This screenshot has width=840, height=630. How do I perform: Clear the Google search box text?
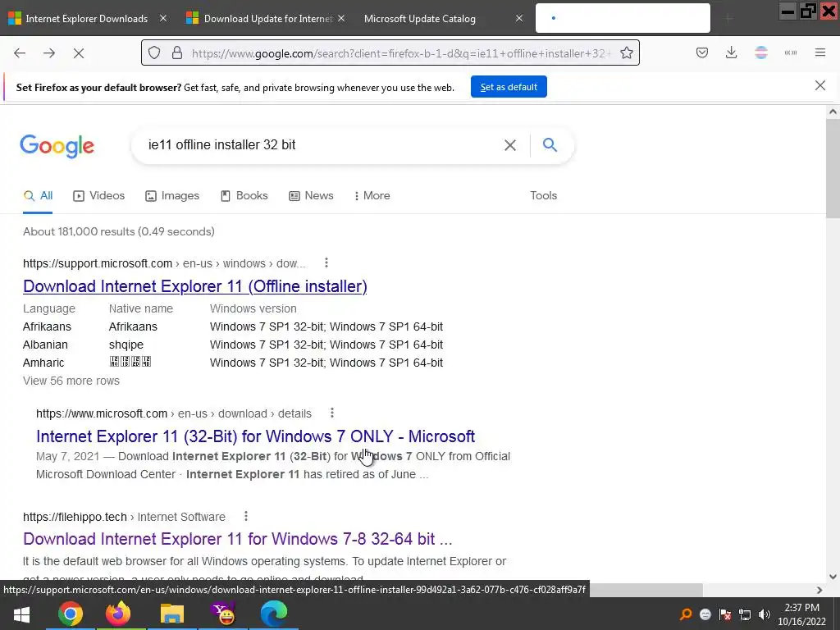coord(510,145)
